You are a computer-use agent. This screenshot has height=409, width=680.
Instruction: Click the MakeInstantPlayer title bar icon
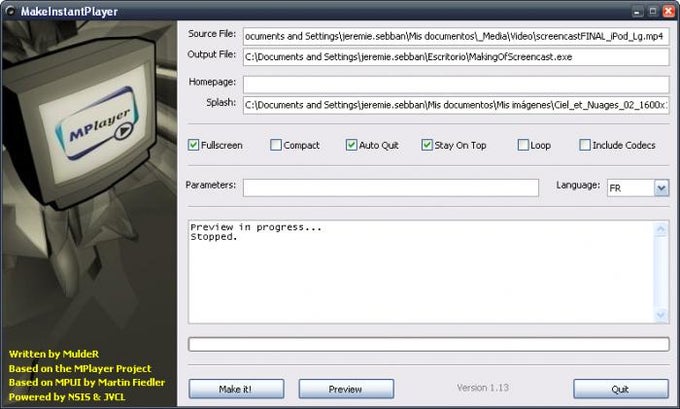point(10,10)
